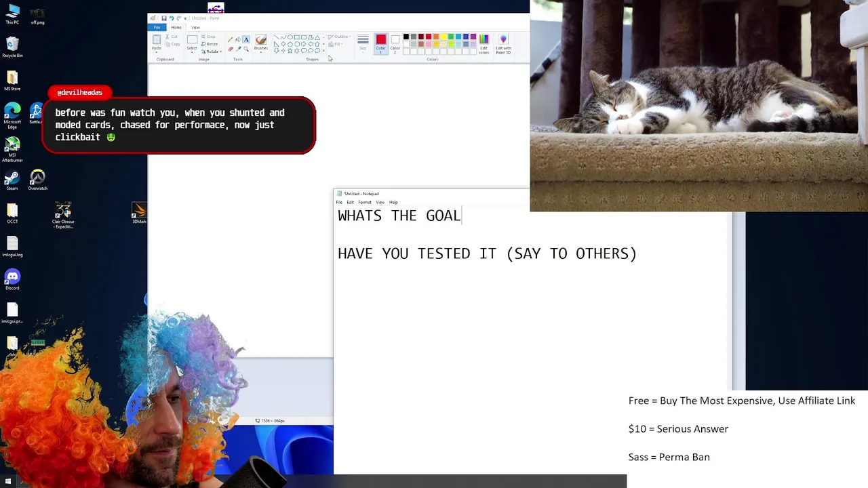Launch the 3DMark desktop shortcut
The height and width of the screenshot is (488, 868).
pos(139,214)
